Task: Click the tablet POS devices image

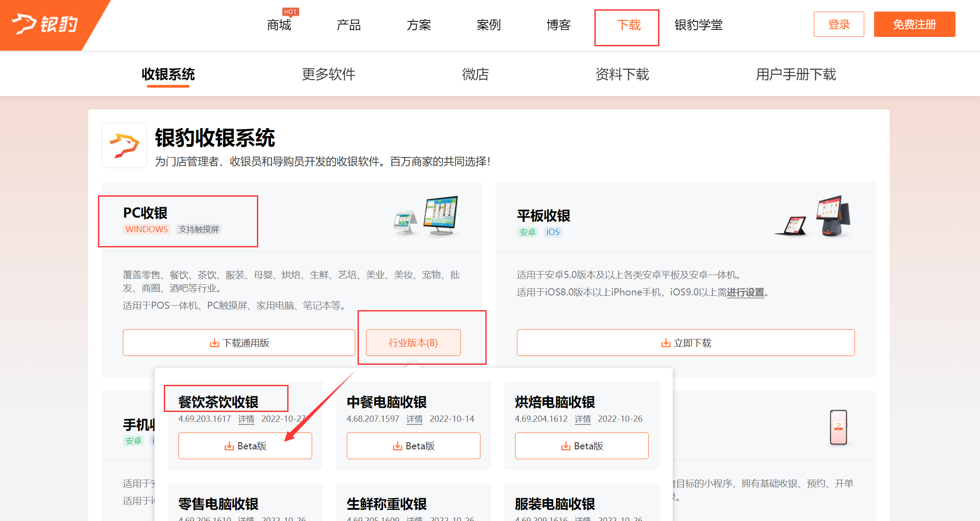Action: click(813, 217)
